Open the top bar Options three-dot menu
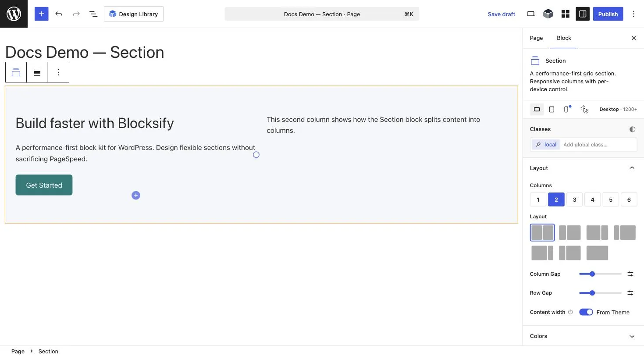This screenshot has width=644, height=356. [x=633, y=14]
